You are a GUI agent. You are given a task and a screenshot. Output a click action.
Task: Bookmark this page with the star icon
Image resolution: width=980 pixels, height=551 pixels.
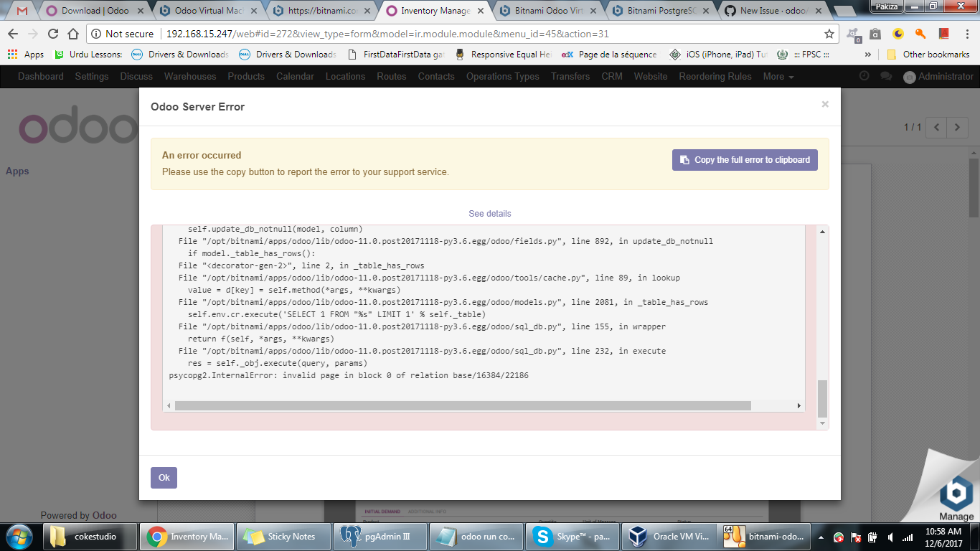click(829, 34)
